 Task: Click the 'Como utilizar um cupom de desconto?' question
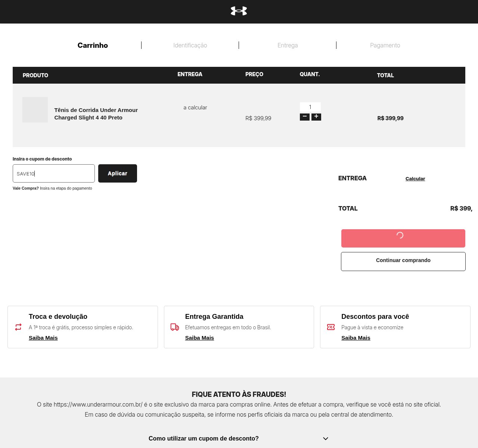(204, 439)
